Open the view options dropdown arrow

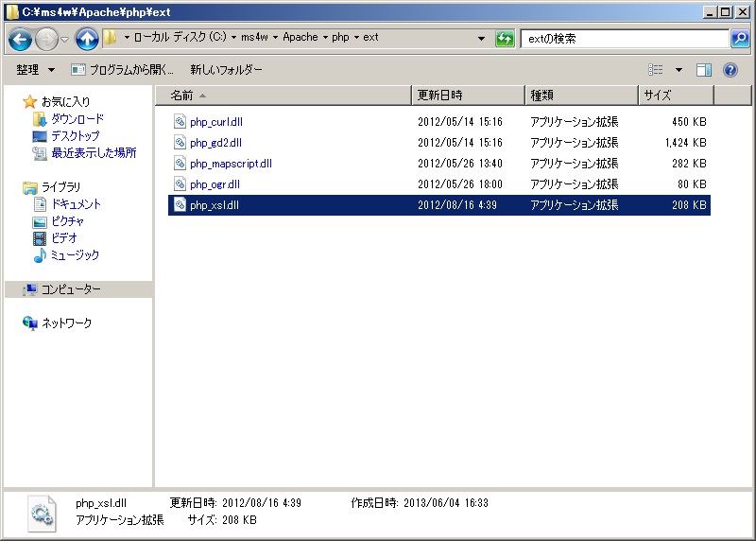coord(679,70)
